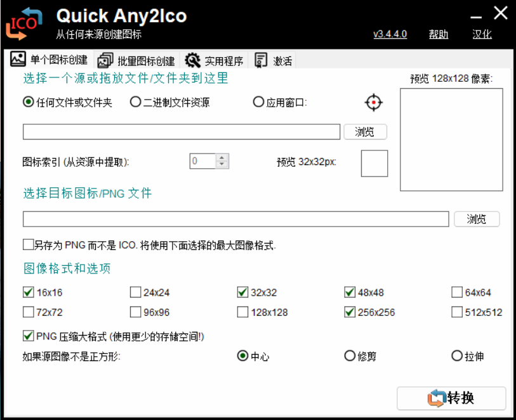This screenshot has width=516, height=420.
Task: Click the batch icon creation stacked-images icon
Action: (x=105, y=60)
